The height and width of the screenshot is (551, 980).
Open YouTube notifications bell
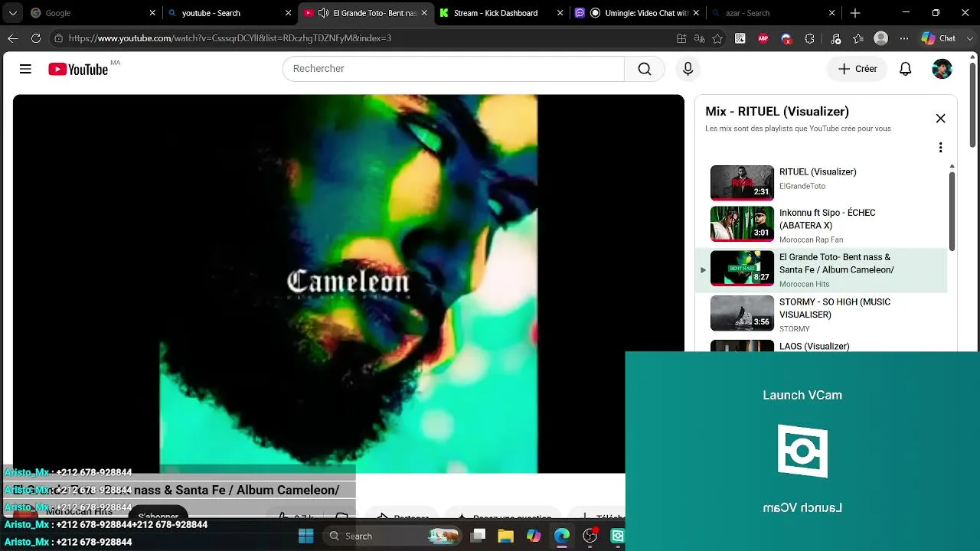point(905,69)
